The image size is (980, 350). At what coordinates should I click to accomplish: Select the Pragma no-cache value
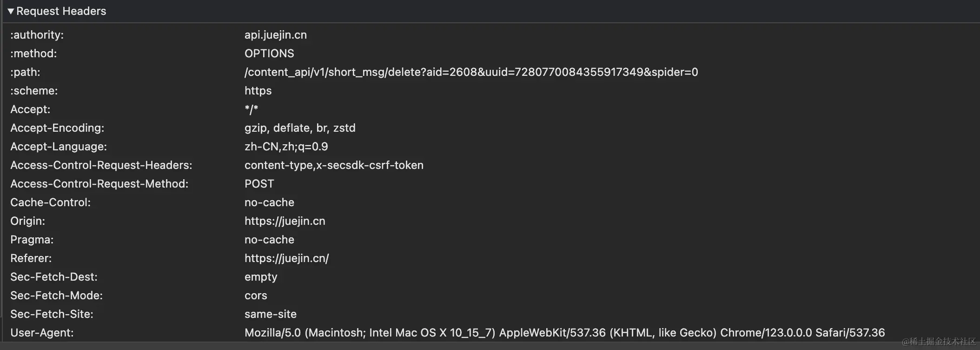click(x=270, y=240)
